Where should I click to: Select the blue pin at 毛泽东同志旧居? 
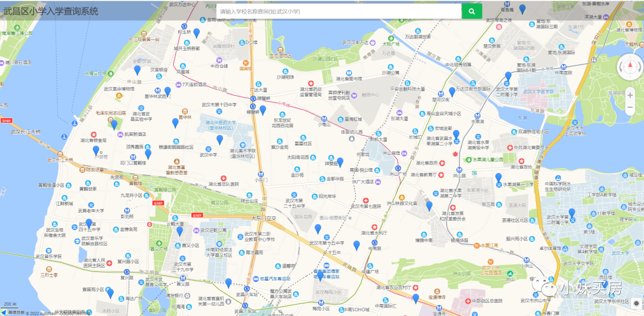pos(114,125)
